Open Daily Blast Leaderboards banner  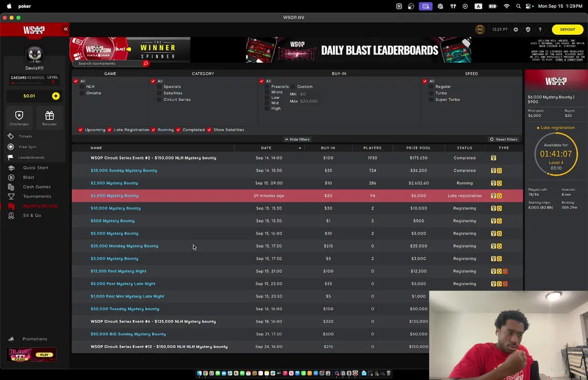point(359,50)
